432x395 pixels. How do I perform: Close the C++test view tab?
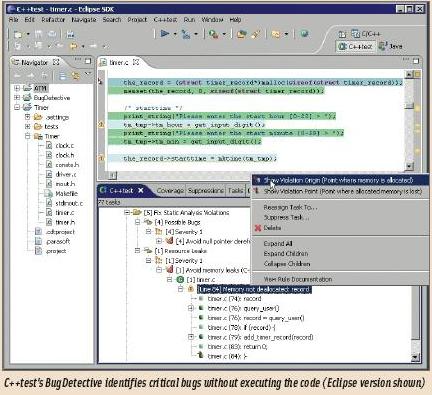click(x=141, y=190)
